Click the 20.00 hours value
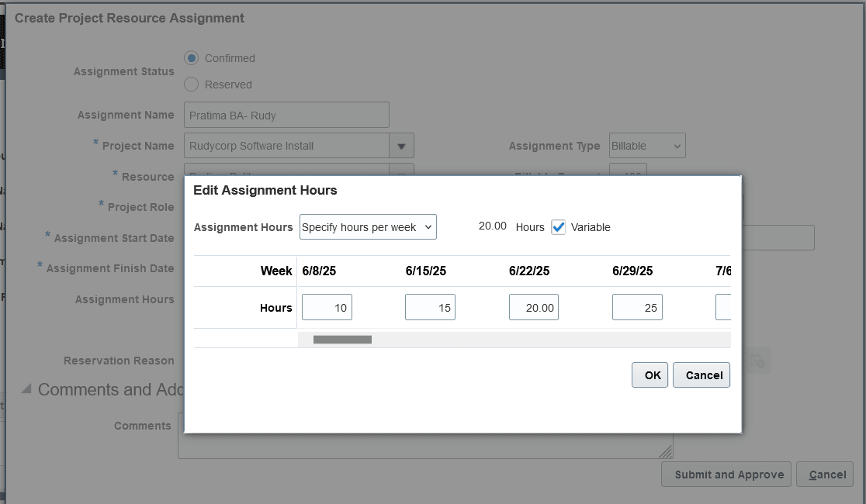The image size is (866, 504). [x=493, y=226]
